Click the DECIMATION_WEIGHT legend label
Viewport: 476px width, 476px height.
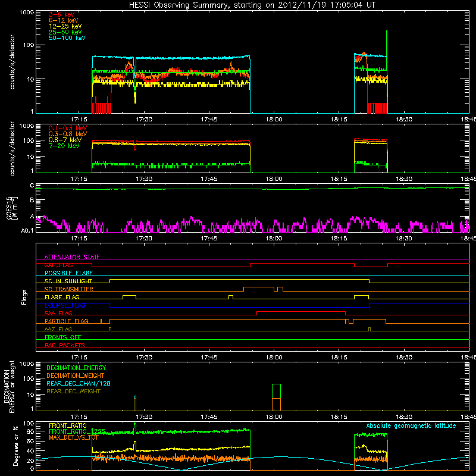(x=76, y=376)
